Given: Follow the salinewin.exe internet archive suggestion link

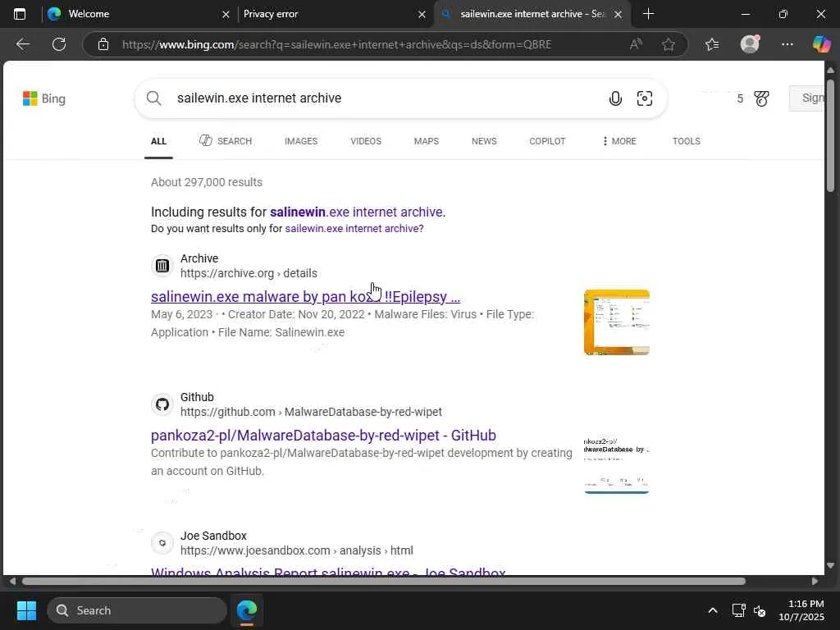Looking at the screenshot, I should click(357, 212).
